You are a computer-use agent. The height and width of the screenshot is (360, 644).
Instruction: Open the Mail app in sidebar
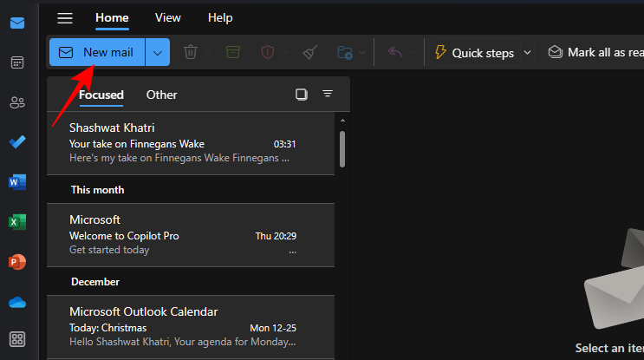tap(17, 23)
